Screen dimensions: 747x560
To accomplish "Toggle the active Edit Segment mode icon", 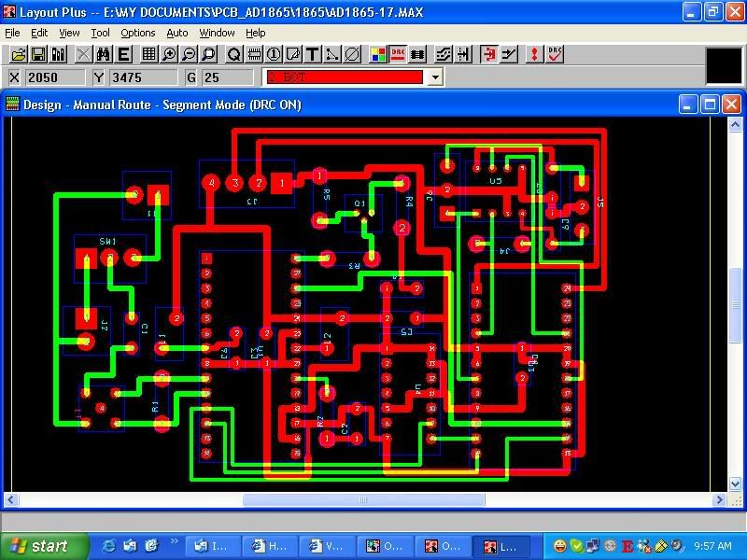I will [x=488, y=54].
